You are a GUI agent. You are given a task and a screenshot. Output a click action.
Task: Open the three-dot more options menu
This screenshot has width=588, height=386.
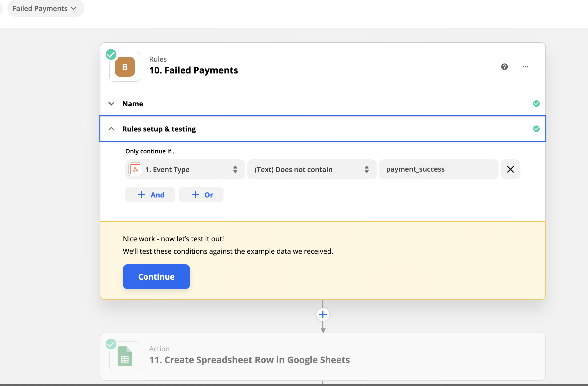point(525,67)
